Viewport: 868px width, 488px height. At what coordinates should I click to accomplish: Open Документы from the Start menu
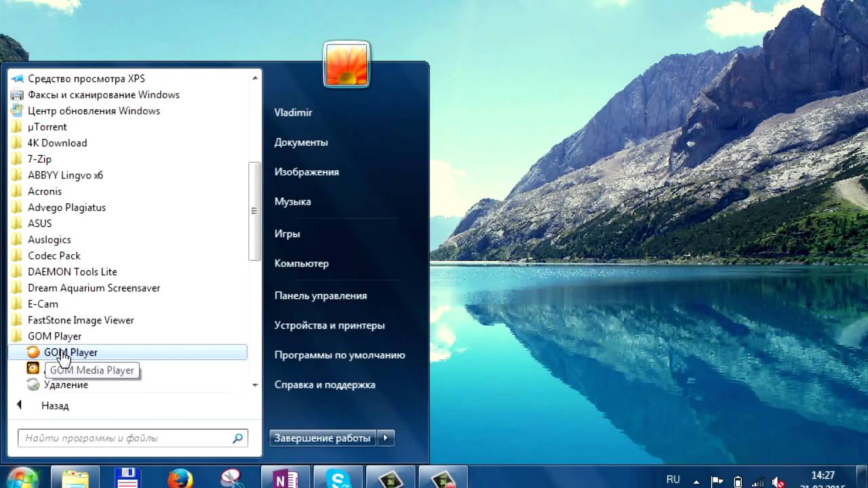(301, 142)
